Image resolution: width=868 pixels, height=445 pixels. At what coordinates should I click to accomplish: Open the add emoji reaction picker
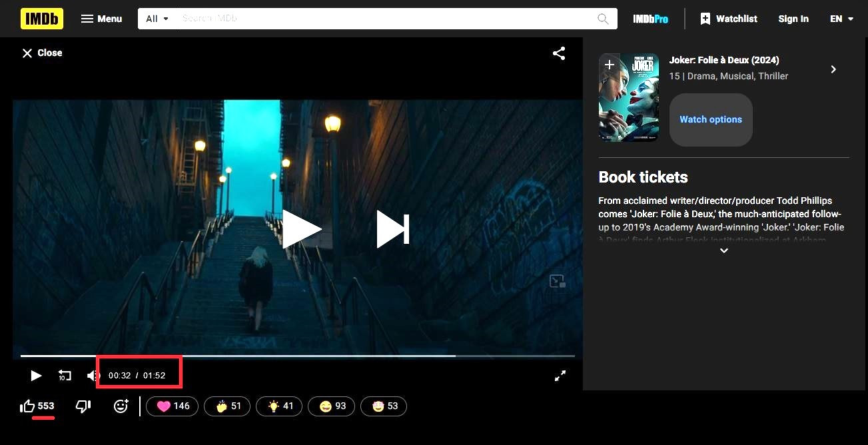click(x=121, y=406)
